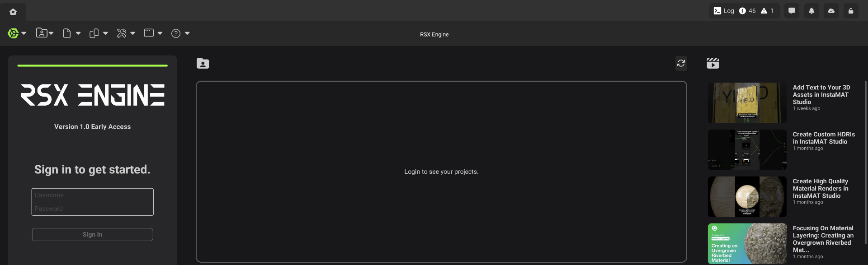The height and width of the screenshot is (265, 868).
Task: Click the cloud sync check icon
Action: [x=831, y=11]
